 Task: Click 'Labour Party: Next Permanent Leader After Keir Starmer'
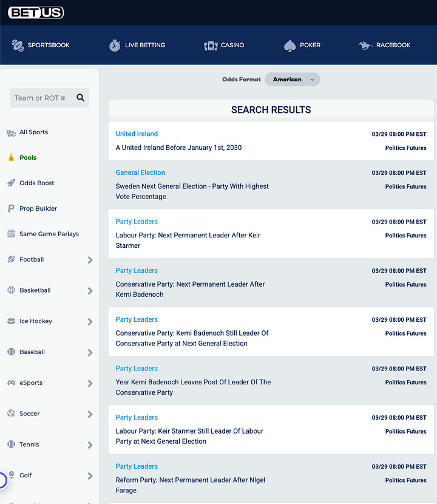tap(188, 240)
